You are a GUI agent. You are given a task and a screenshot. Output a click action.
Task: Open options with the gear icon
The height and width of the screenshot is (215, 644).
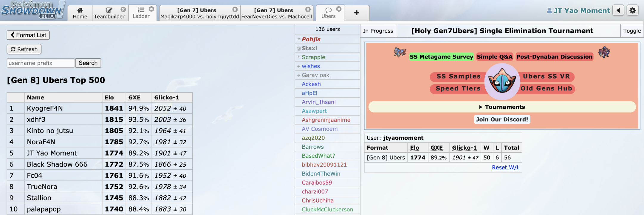[x=632, y=11]
